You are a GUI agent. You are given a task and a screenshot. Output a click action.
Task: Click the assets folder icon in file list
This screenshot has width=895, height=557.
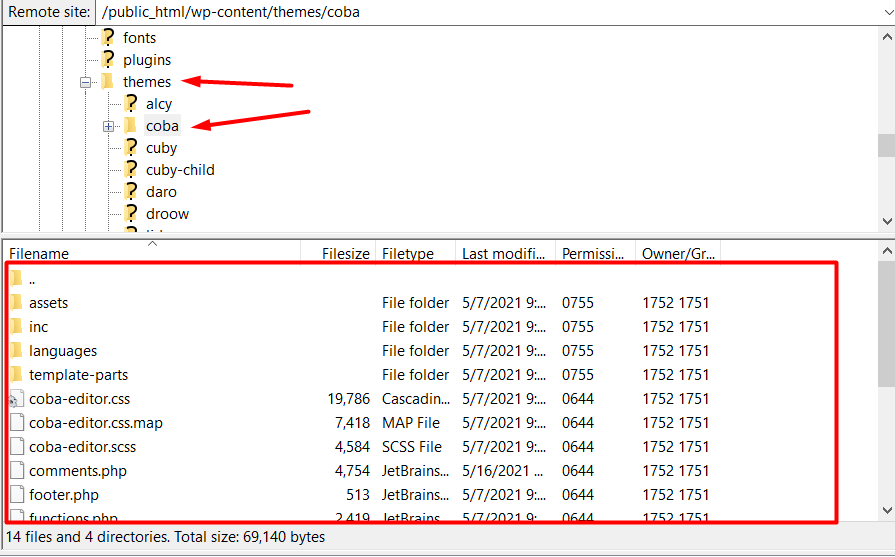16,303
